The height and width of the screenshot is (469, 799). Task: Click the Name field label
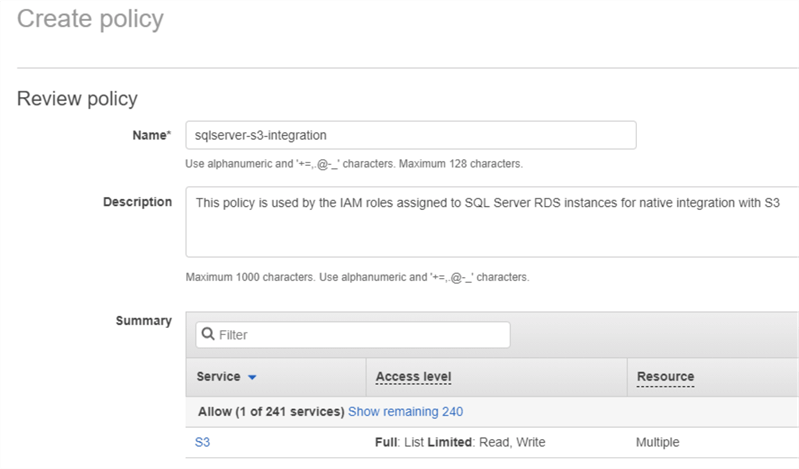click(x=151, y=135)
